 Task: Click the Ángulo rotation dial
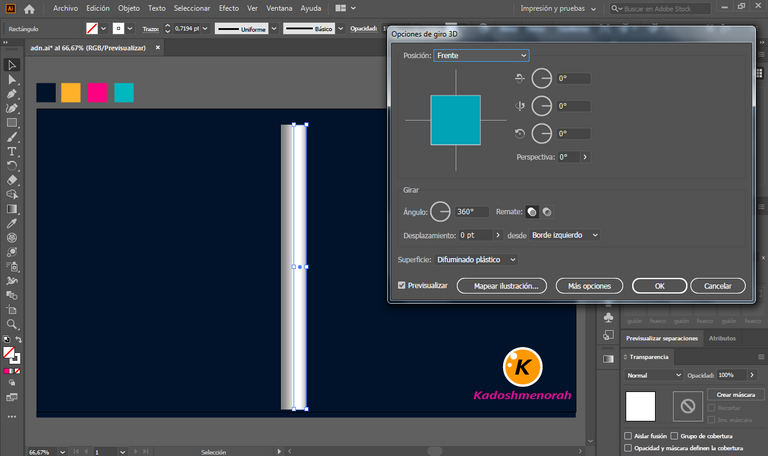[440, 212]
